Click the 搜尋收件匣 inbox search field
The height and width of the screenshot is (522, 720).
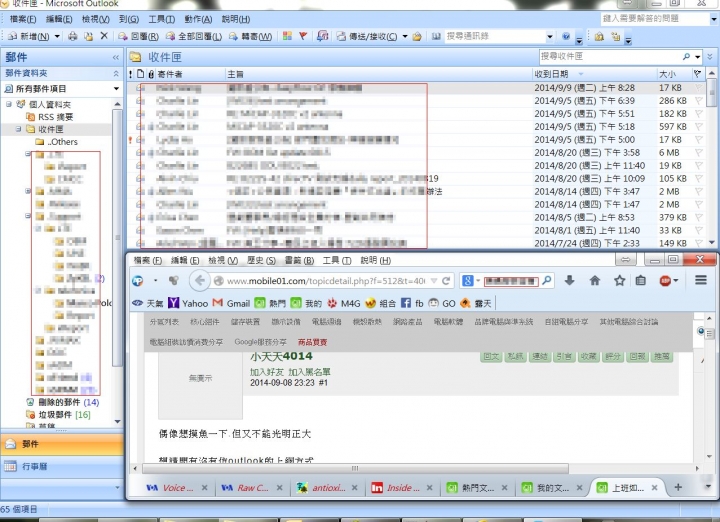click(611, 56)
